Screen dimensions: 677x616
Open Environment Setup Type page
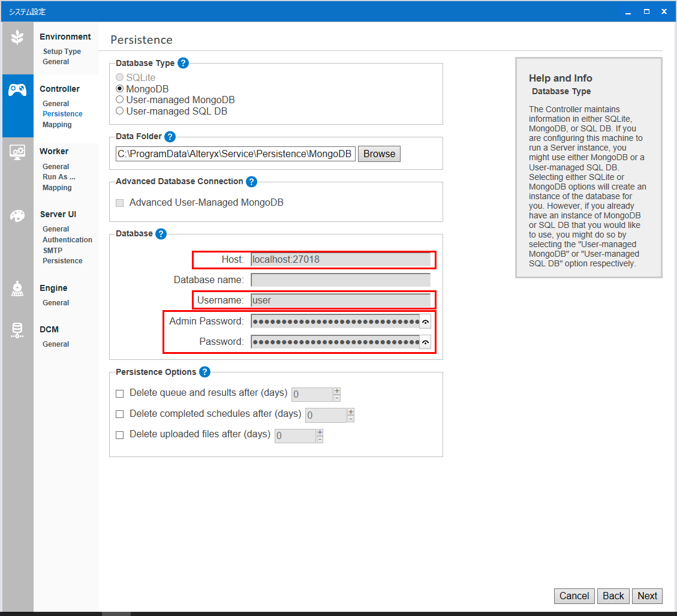point(62,52)
